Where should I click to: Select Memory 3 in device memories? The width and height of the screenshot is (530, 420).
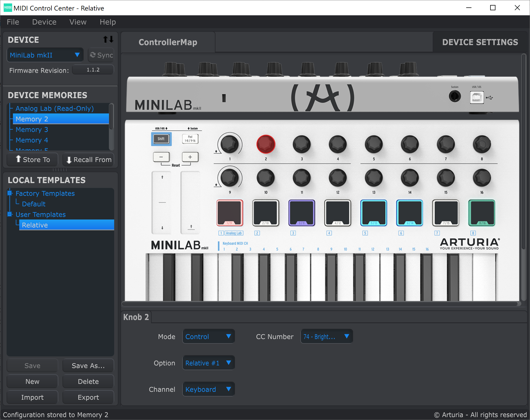tap(32, 130)
